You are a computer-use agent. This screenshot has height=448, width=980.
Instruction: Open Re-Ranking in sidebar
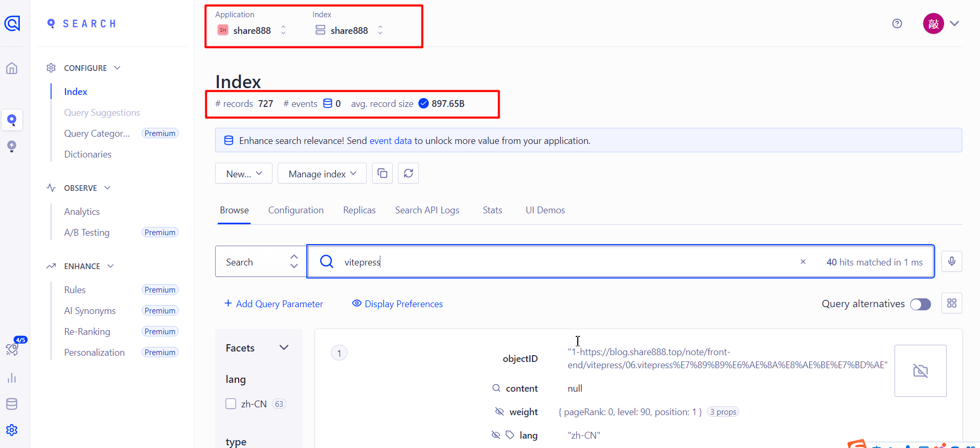[87, 332]
